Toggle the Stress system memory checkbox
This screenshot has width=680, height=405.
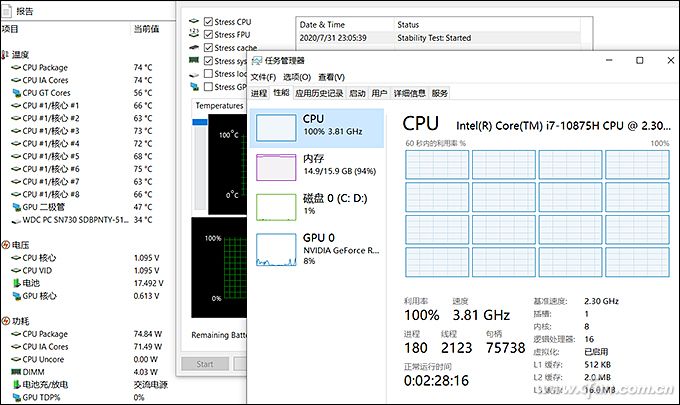click(208, 60)
